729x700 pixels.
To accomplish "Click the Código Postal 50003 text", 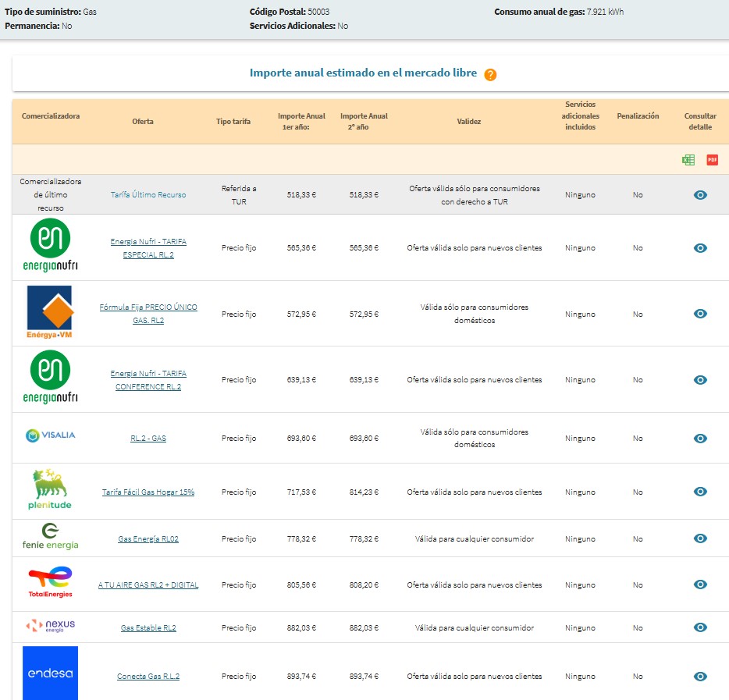I will coord(290,12).
